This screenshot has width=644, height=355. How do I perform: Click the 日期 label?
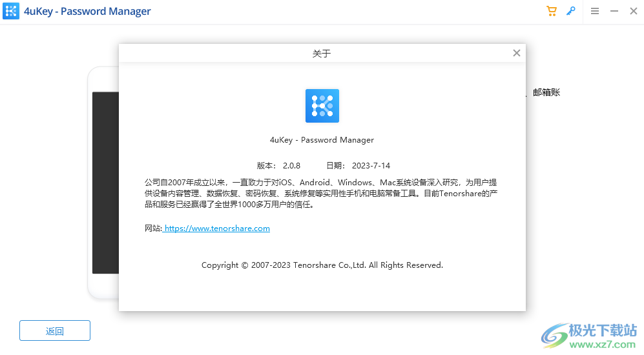pos(336,166)
